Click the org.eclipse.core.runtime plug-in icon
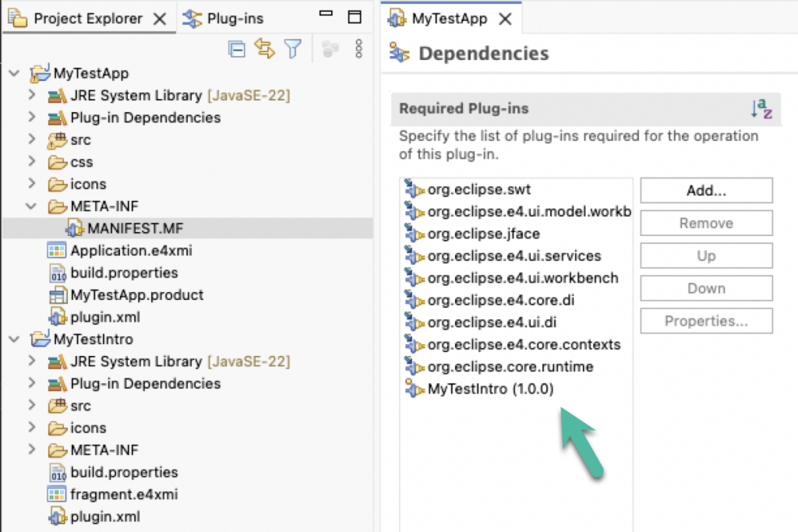 point(415,366)
